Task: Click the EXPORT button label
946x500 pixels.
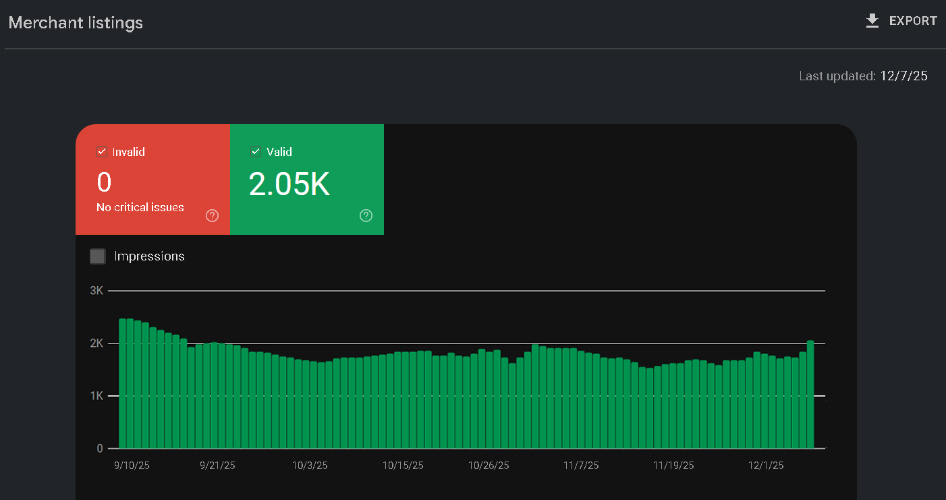Action: pyautogui.click(x=913, y=21)
